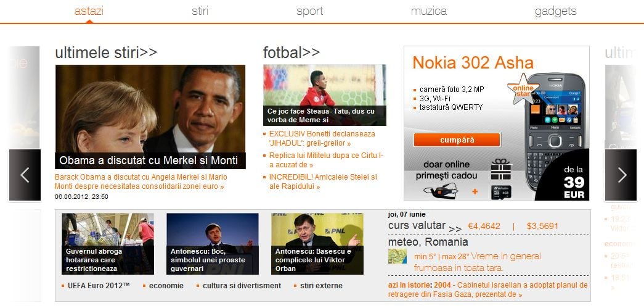The height and width of the screenshot is (308, 644).
Task: Open the stiri externe category link
Action: [321, 285]
